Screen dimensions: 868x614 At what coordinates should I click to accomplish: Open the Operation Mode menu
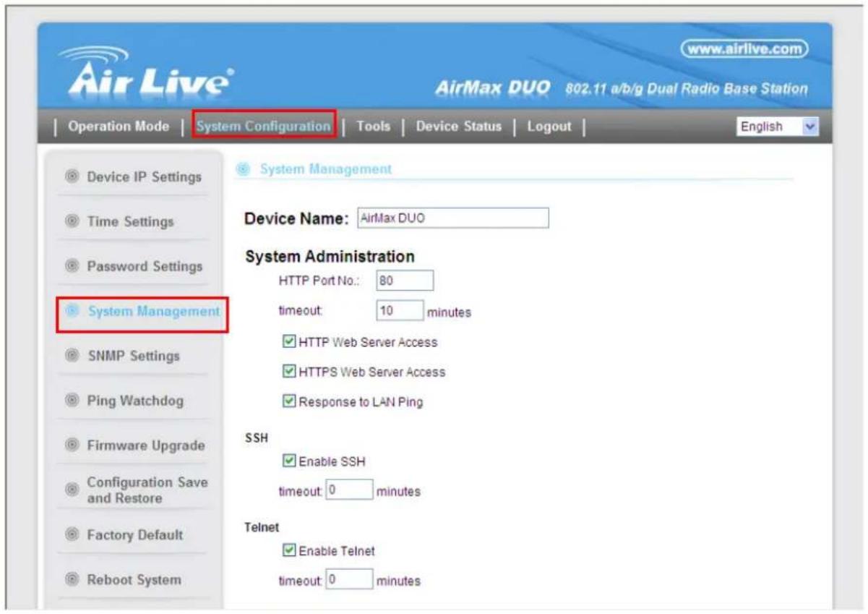tap(118, 127)
